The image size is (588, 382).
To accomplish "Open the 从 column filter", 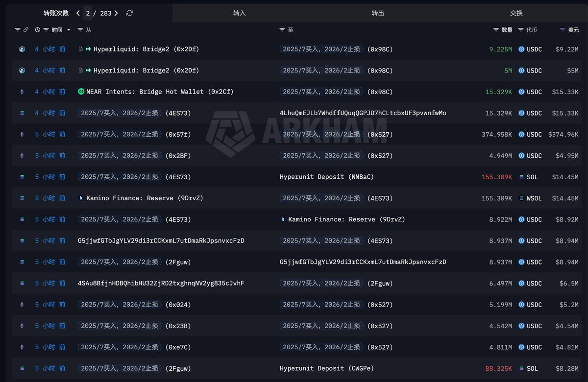I will pos(80,30).
